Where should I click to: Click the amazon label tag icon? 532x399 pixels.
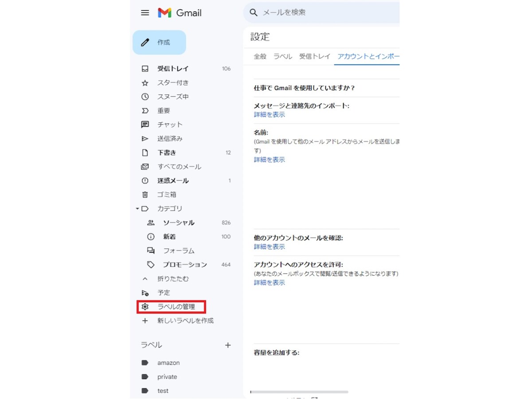pyautogui.click(x=145, y=363)
